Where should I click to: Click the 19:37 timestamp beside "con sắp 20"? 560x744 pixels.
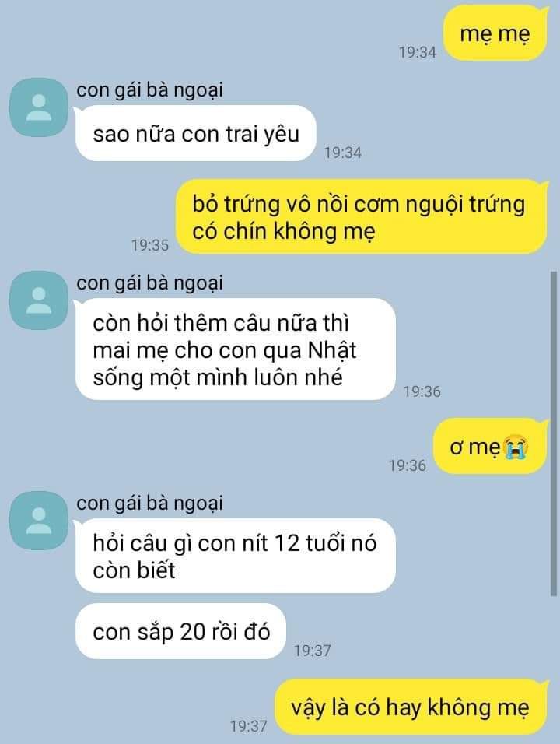tap(312, 651)
